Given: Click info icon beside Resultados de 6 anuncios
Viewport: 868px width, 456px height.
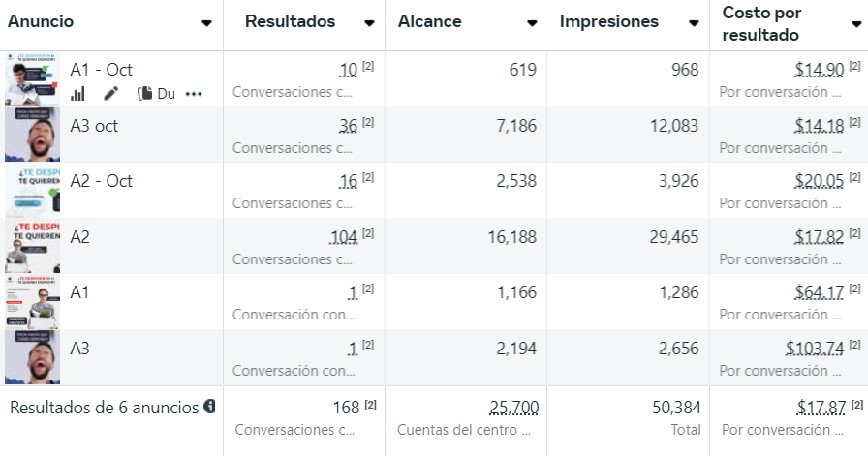Looking at the screenshot, I should [x=209, y=407].
